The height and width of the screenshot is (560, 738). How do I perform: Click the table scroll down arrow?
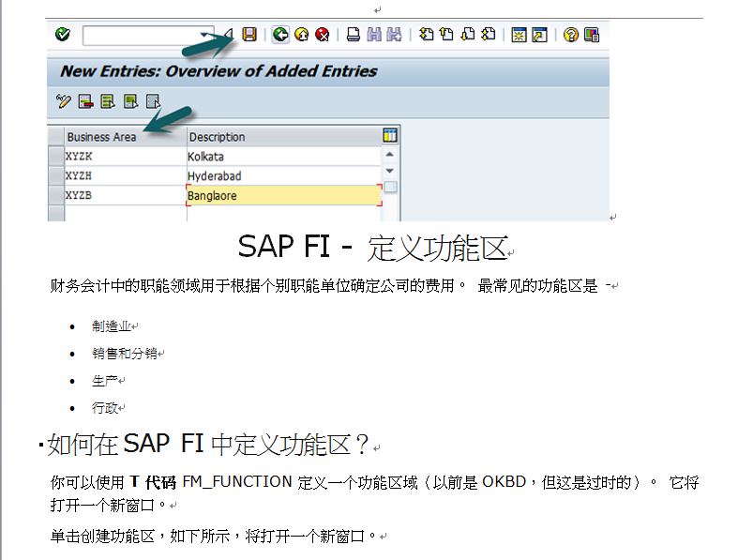click(390, 171)
